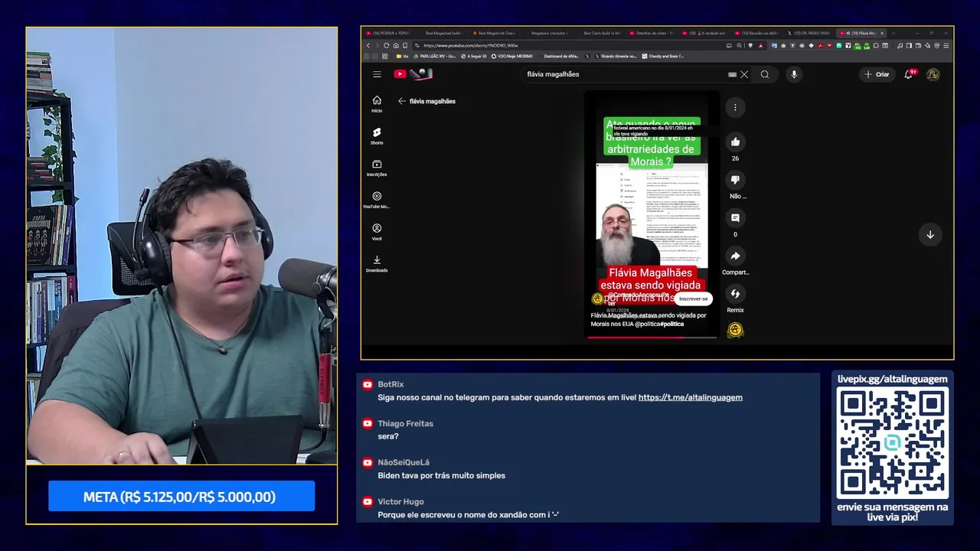Click the search magnifier button
Viewport: 980px width, 551px height.
pyautogui.click(x=765, y=74)
